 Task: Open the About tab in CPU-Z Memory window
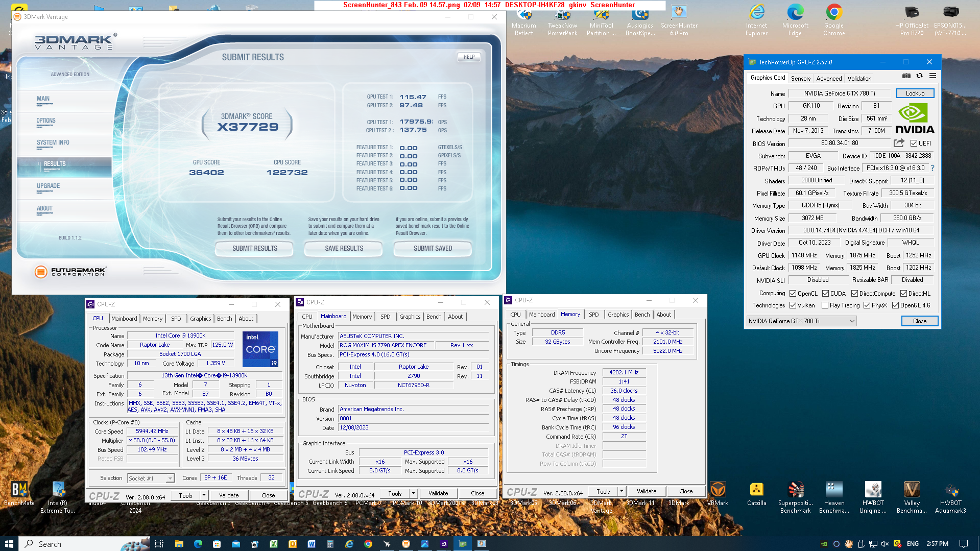[663, 315]
